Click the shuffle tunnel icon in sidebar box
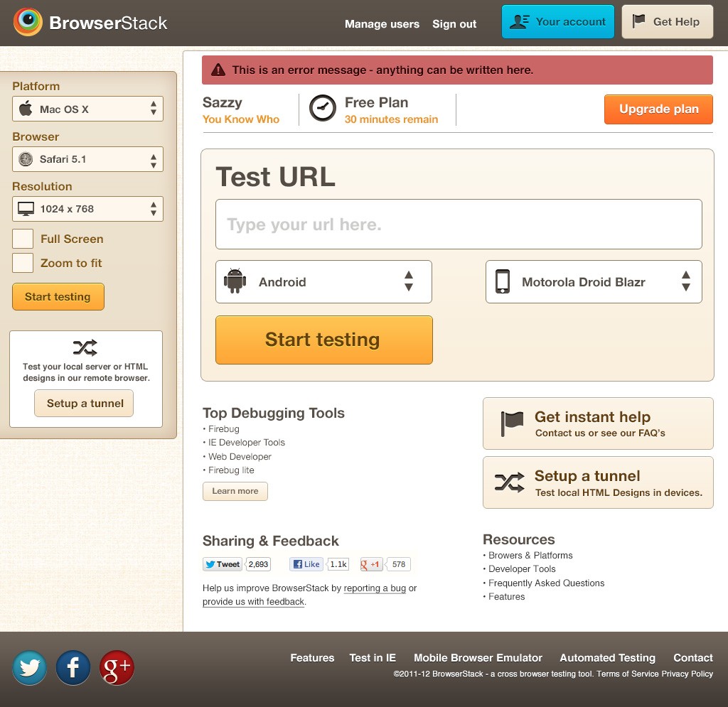Viewport: 728px width, 707px height. [85, 347]
